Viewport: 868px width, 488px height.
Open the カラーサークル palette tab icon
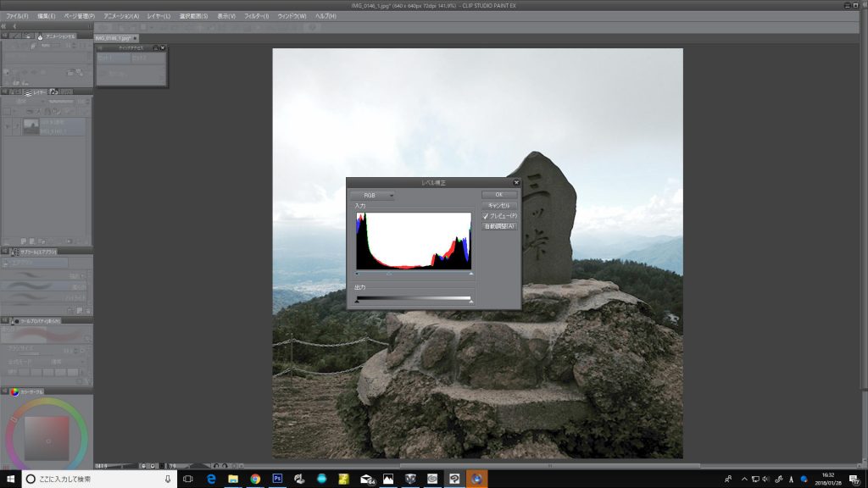pos(14,391)
